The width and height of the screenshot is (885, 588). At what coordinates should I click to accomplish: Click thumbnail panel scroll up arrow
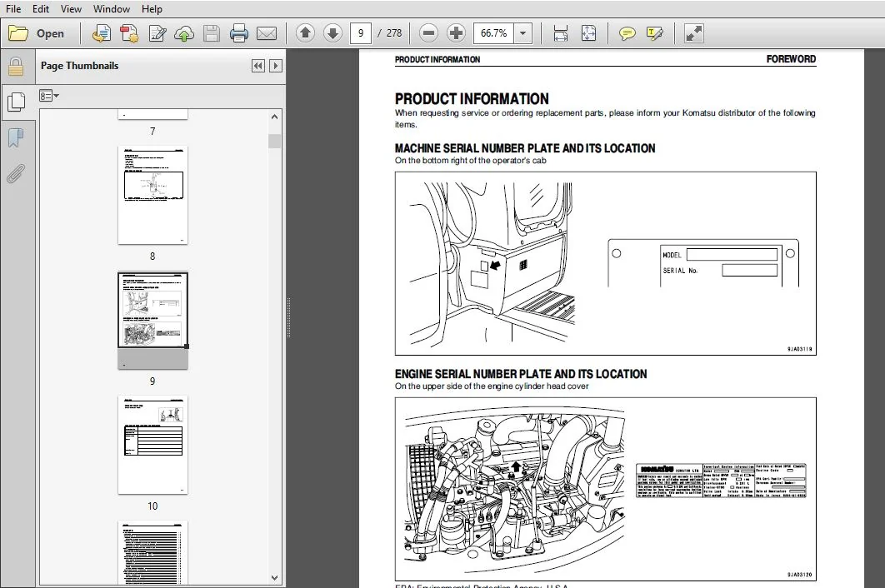point(274,117)
